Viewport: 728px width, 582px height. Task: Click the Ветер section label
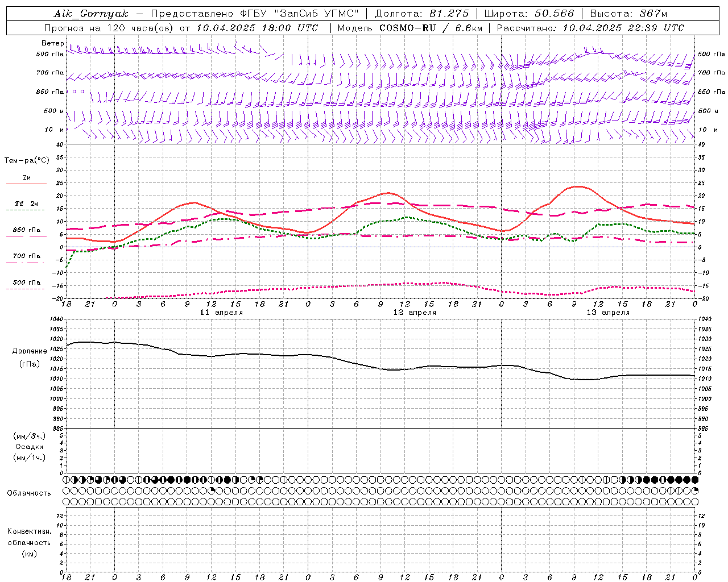(52, 43)
